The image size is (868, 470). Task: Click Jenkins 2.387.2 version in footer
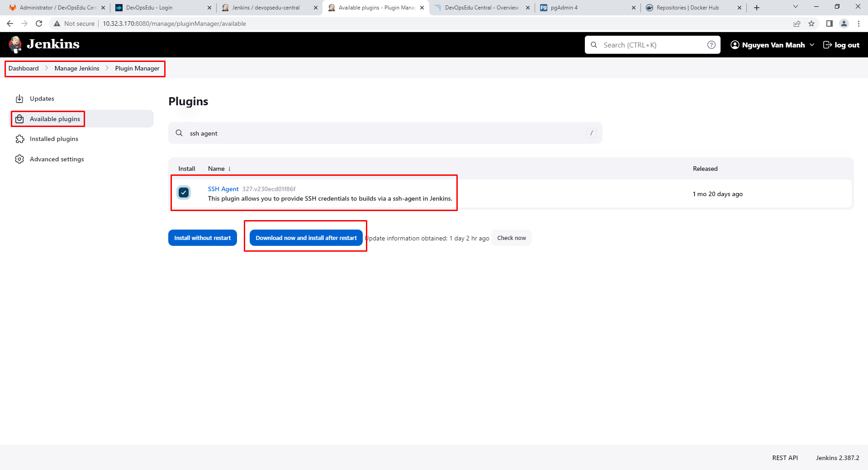837,458
